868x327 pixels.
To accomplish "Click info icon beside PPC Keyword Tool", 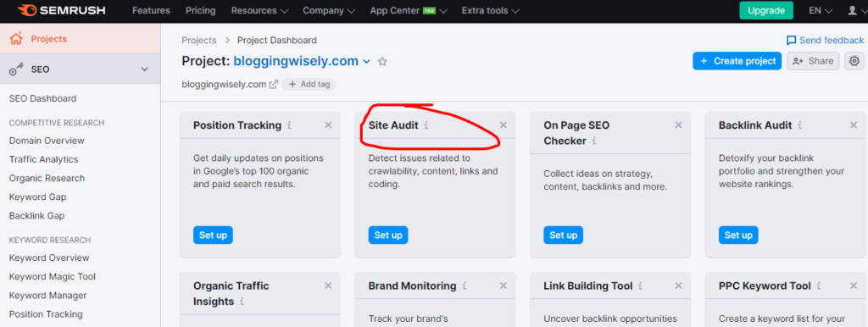I will click(819, 286).
